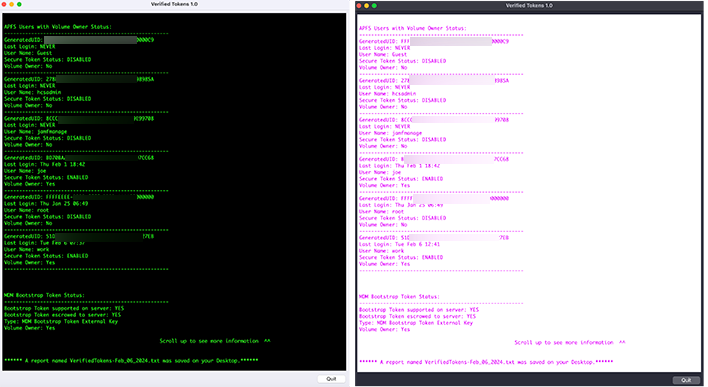Select magenta 'APFS Users with Volume Owner Status:' heading
The height and width of the screenshot is (387, 708).
click(413, 28)
